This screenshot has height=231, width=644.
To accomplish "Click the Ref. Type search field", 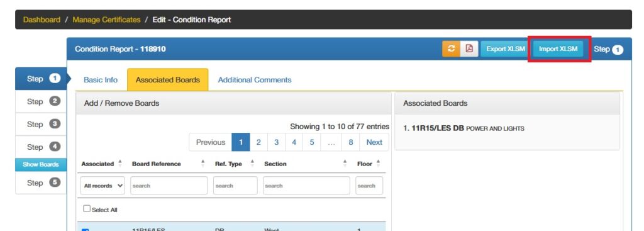I will click(235, 186).
